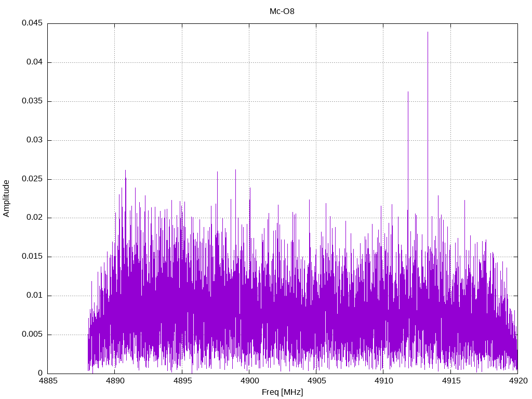Click the 0.005 y-axis tick label
This screenshot has width=532, height=399.
[x=32, y=335]
